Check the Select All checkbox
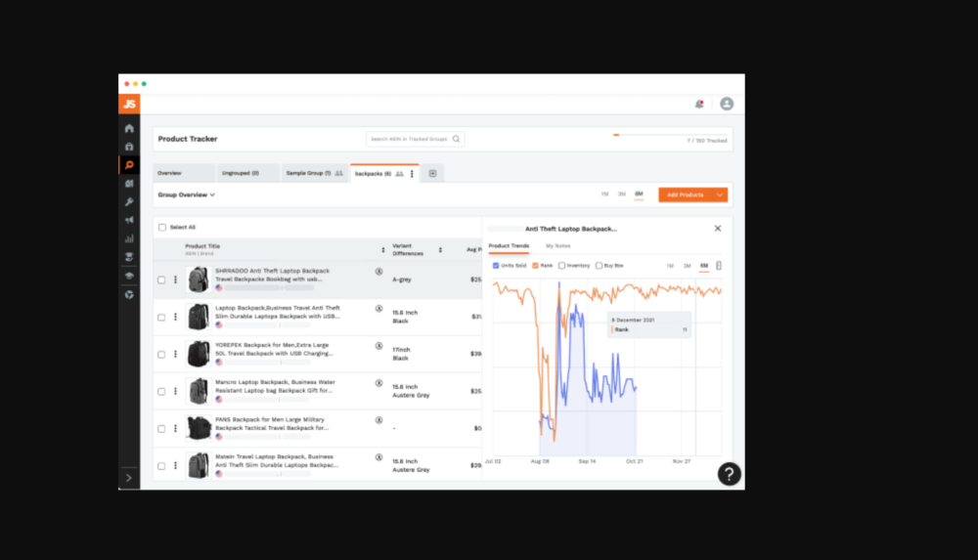978x560 pixels. [x=162, y=227]
